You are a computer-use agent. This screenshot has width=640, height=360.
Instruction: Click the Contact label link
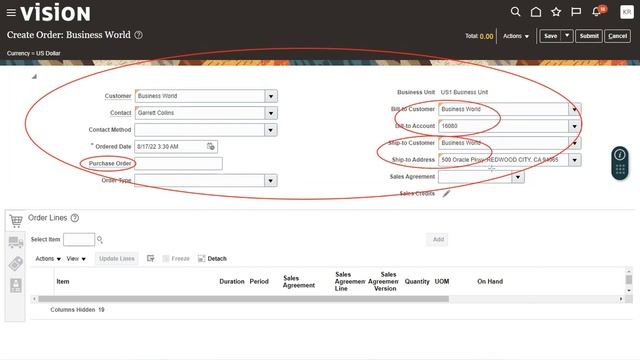120,113
